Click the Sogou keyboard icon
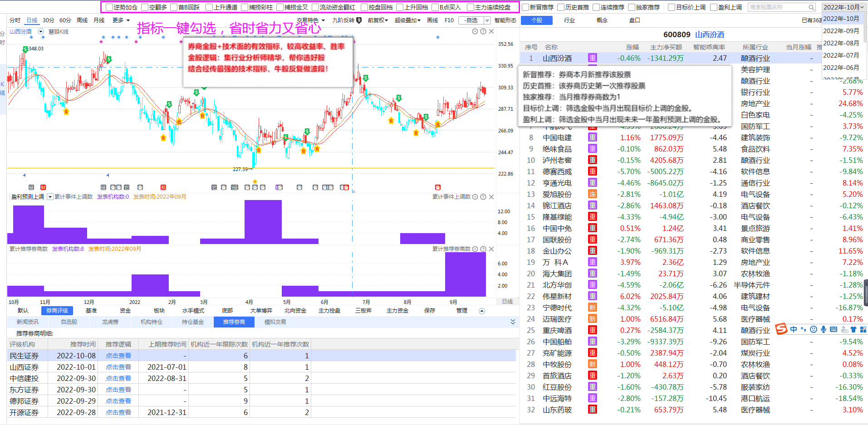 (834, 329)
